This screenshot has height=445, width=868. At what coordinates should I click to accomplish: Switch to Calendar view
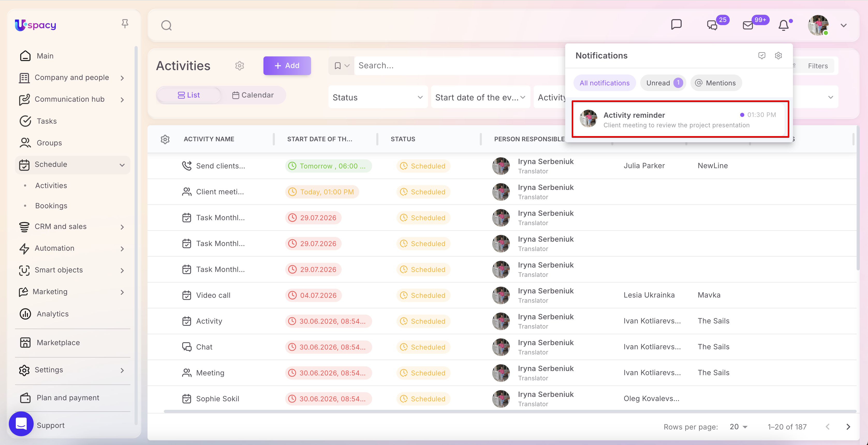point(253,95)
